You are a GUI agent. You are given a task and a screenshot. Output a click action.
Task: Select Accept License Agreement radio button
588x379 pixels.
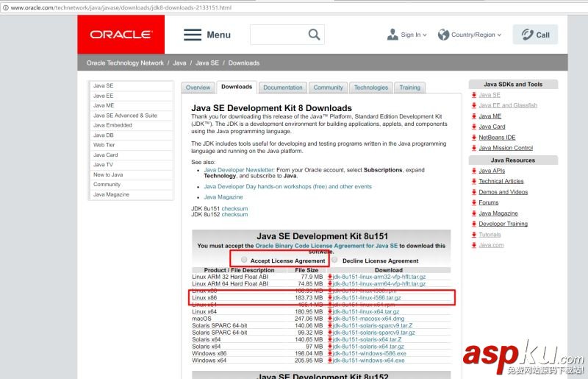(x=244, y=260)
